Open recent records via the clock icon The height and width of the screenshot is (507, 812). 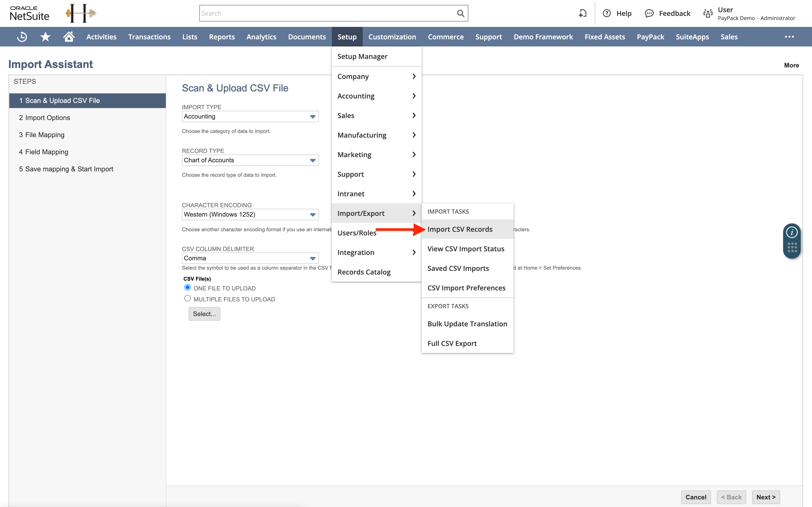coord(22,37)
